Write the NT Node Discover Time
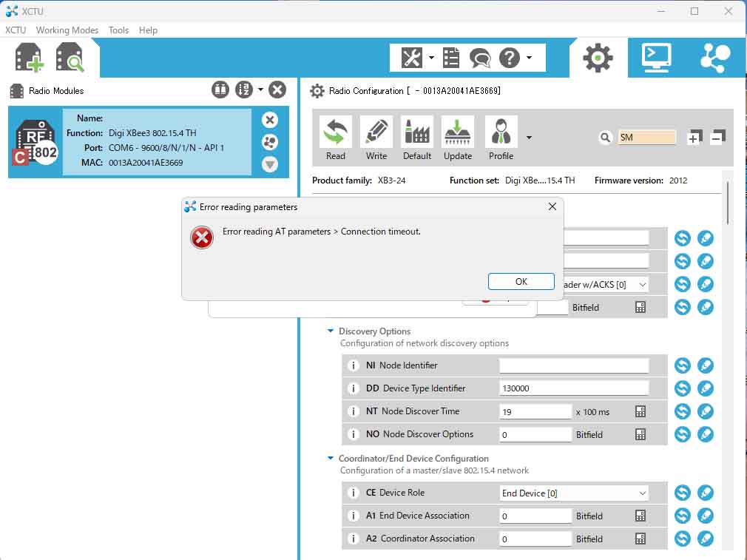The image size is (747, 560). point(705,411)
